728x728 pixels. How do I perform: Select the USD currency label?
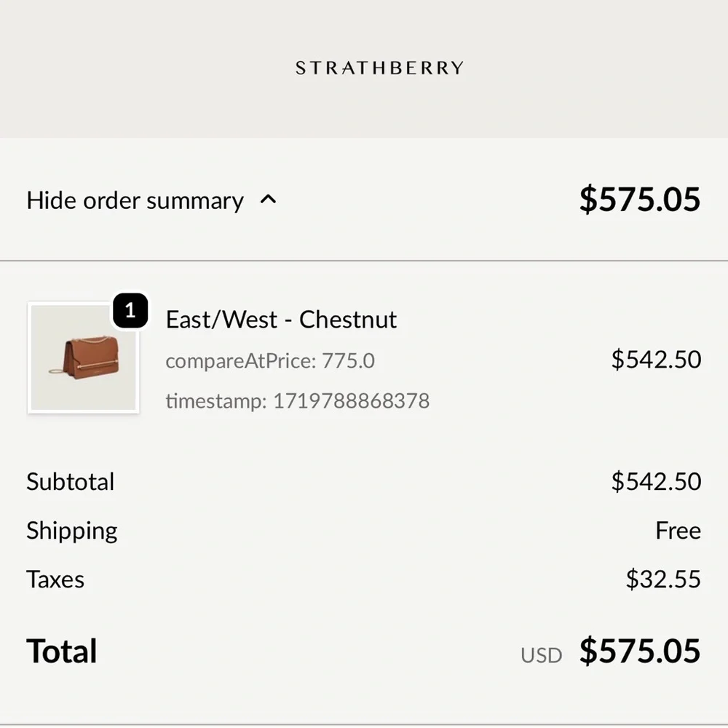pos(540,655)
